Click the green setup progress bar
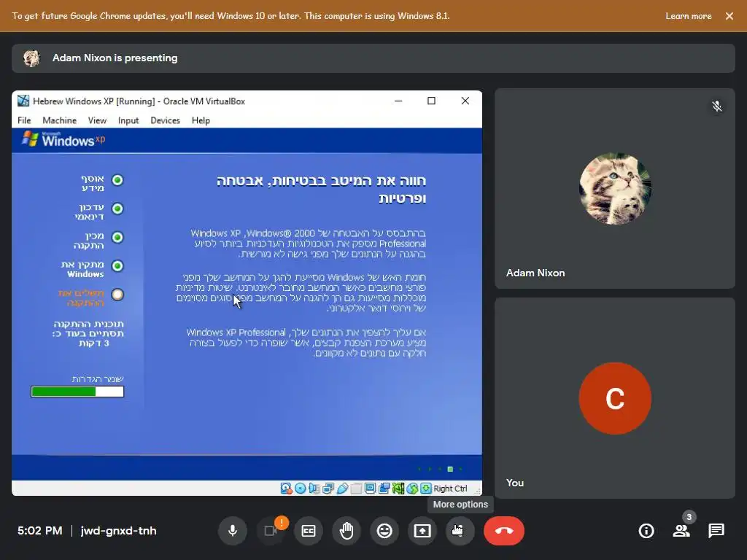Viewport: 747px width, 560px height. [x=77, y=392]
